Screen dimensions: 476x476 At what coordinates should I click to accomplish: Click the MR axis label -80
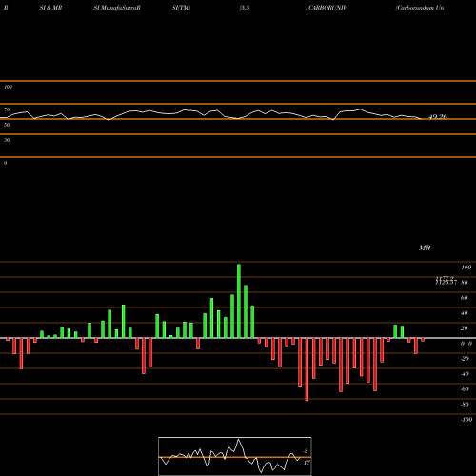(x=465, y=405)
